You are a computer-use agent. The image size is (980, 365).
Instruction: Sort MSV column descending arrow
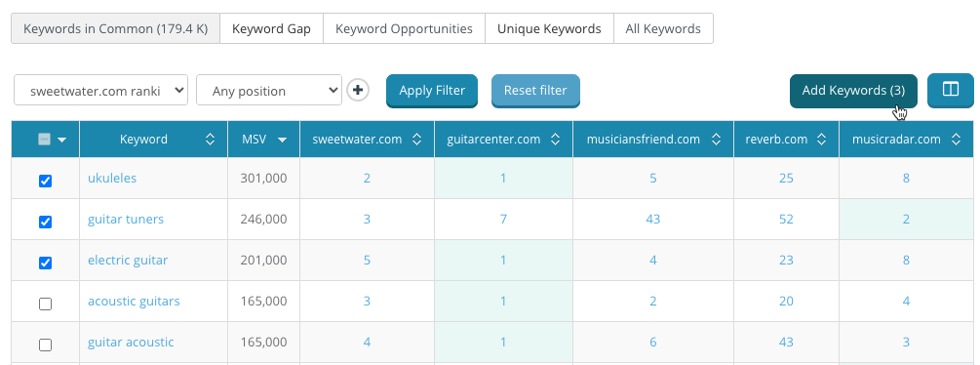pyautogui.click(x=283, y=140)
